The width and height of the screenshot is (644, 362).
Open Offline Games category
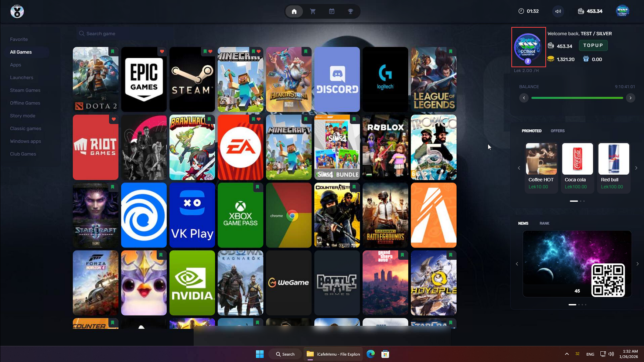[25, 103]
